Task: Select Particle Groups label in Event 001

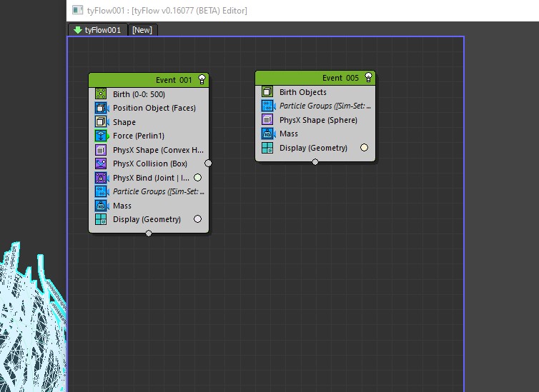Action: point(159,191)
